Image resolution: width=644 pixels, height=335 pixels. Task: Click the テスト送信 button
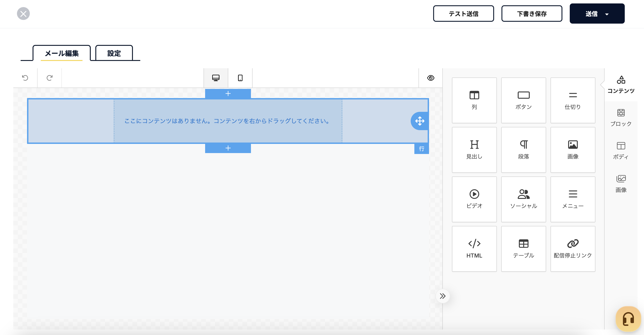point(463,14)
